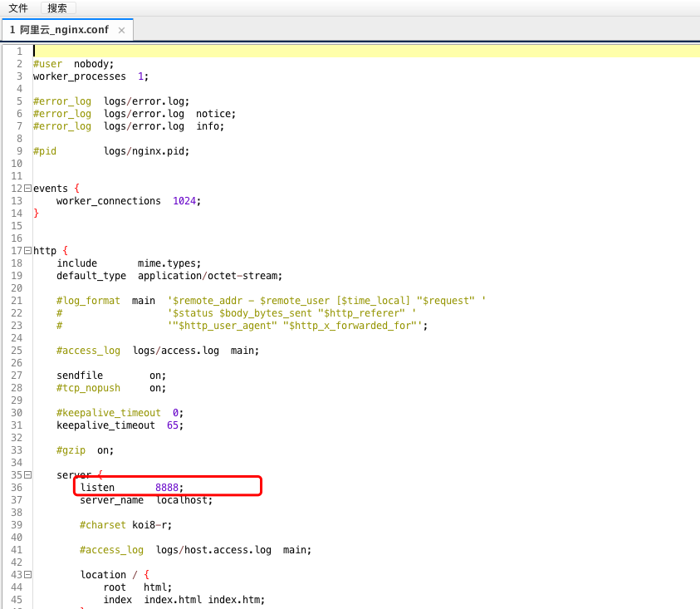Click '$remote_addr' on line 21

click(207, 301)
